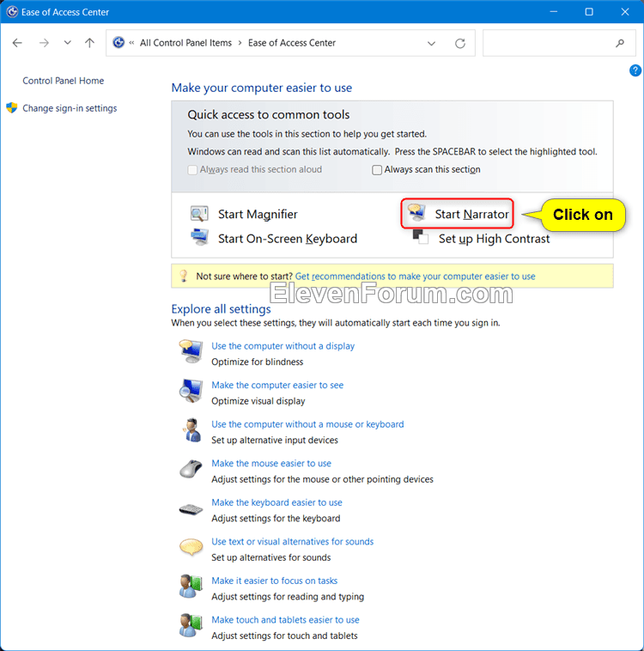Click 'Make your computer easier to use' heading
Image resolution: width=644 pixels, height=651 pixels.
pos(262,88)
